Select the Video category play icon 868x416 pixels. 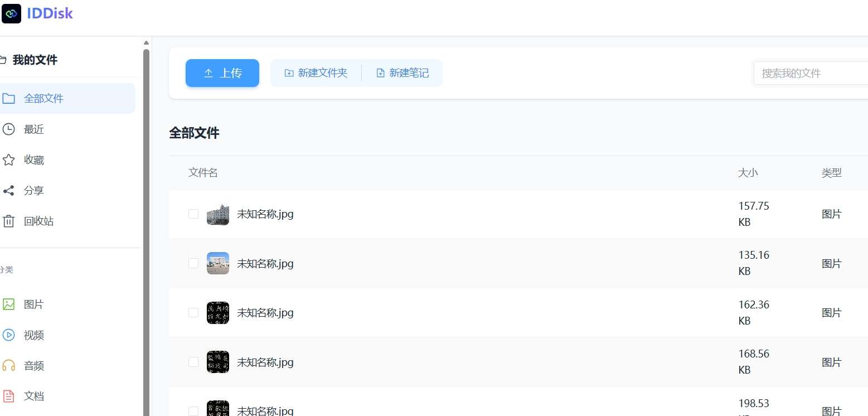click(8, 335)
